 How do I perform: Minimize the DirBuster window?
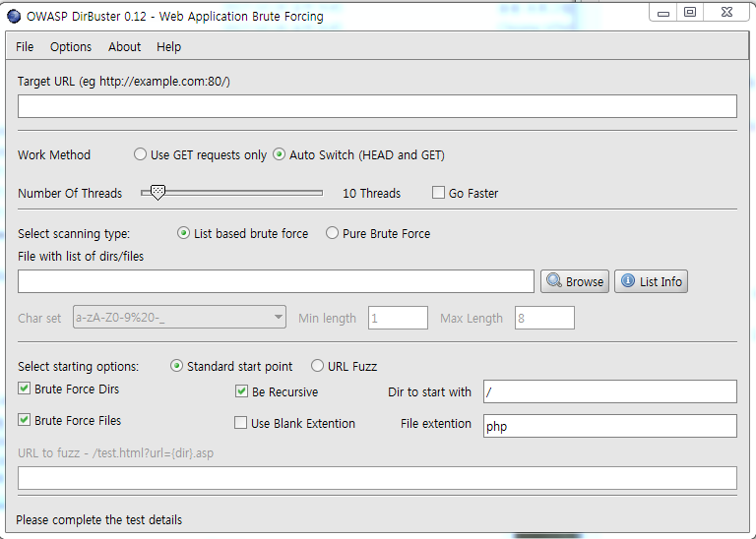[x=663, y=13]
